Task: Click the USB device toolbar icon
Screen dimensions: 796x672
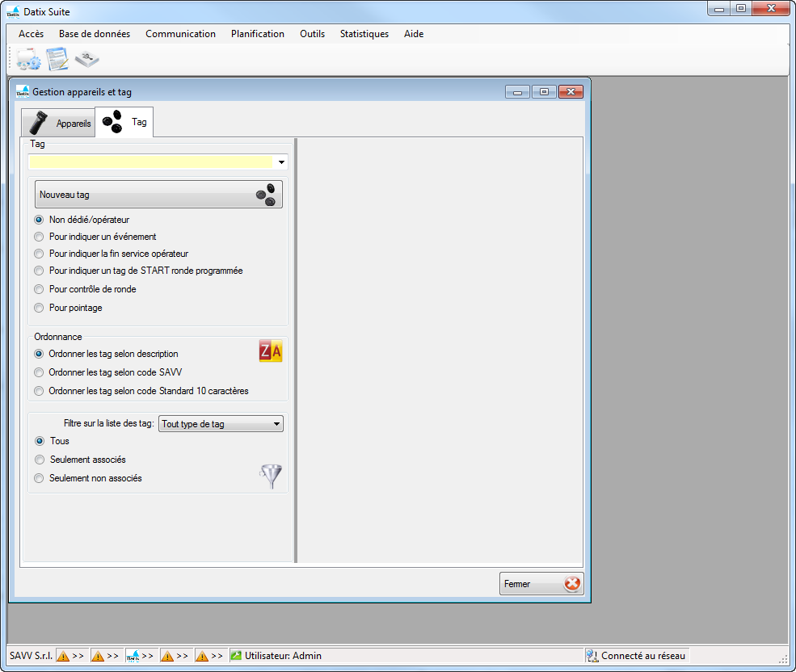Action: (86, 59)
